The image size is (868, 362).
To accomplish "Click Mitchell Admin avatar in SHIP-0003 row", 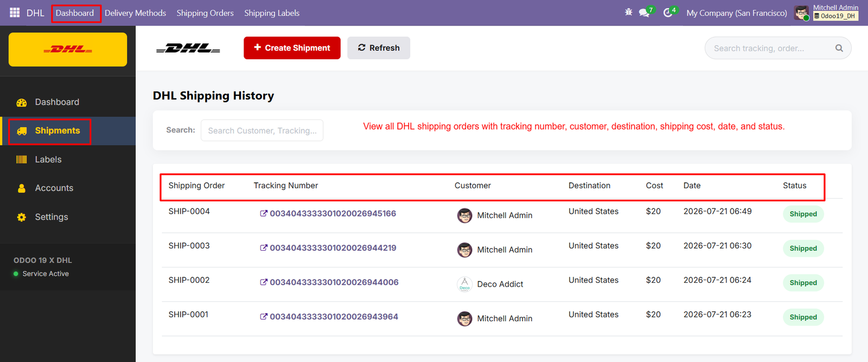I will pyautogui.click(x=465, y=250).
